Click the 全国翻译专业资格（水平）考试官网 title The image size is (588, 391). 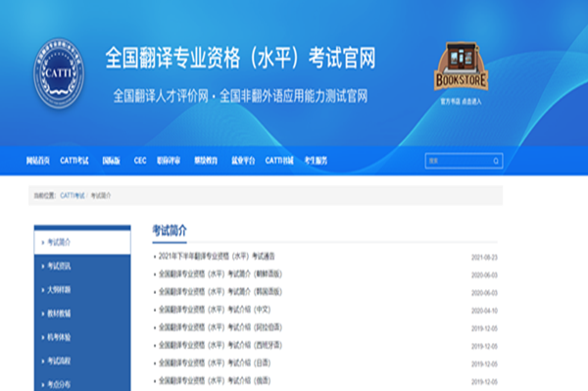(x=240, y=58)
